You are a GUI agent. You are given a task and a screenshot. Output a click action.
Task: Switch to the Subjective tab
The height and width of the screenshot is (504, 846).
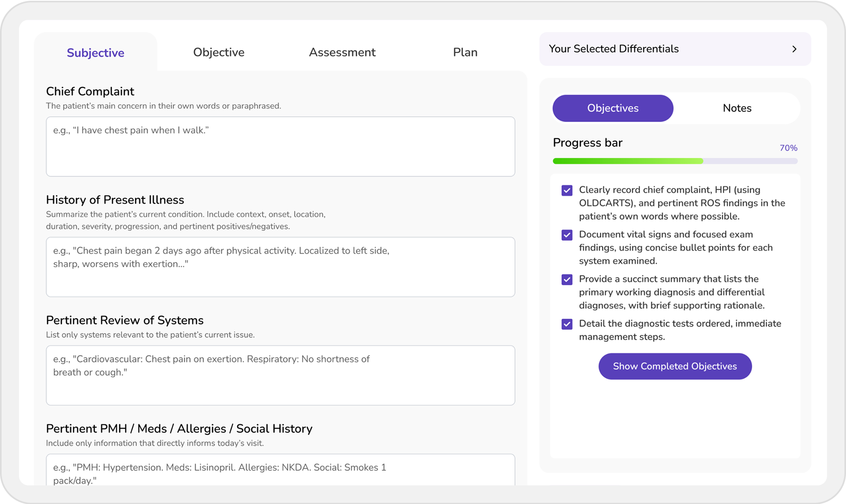coord(95,52)
